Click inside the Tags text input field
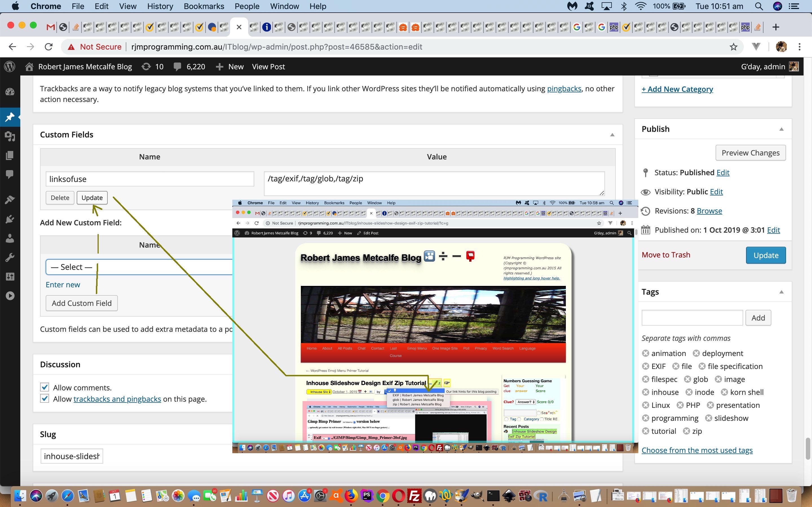 click(x=692, y=317)
